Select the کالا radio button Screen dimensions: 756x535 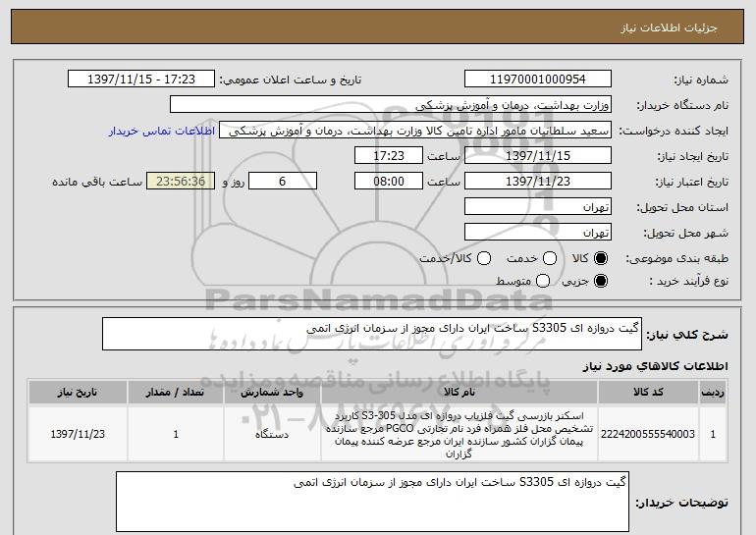(x=601, y=258)
